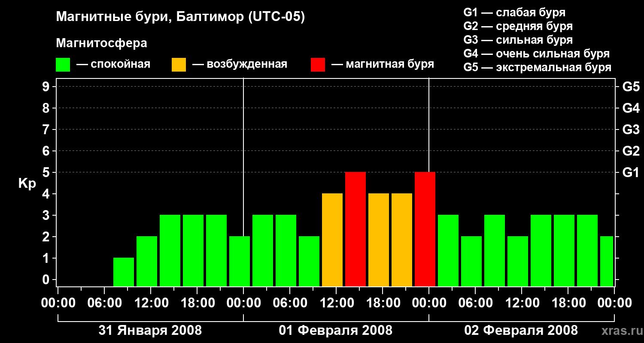644x343 pixels.
Task: Click the 'G2' label on right axis
Action: click(631, 151)
